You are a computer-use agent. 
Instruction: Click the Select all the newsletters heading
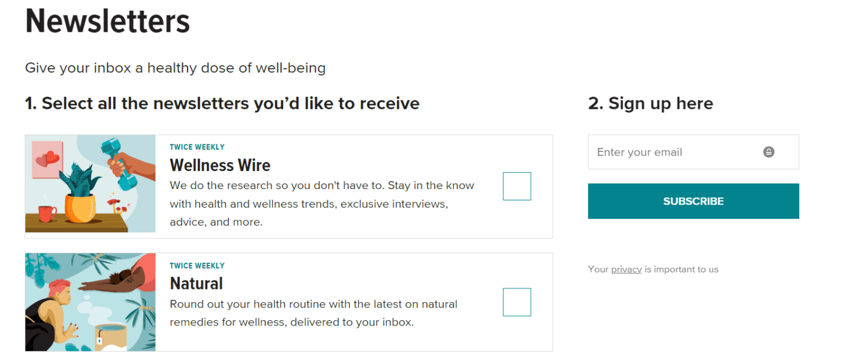(222, 104)
